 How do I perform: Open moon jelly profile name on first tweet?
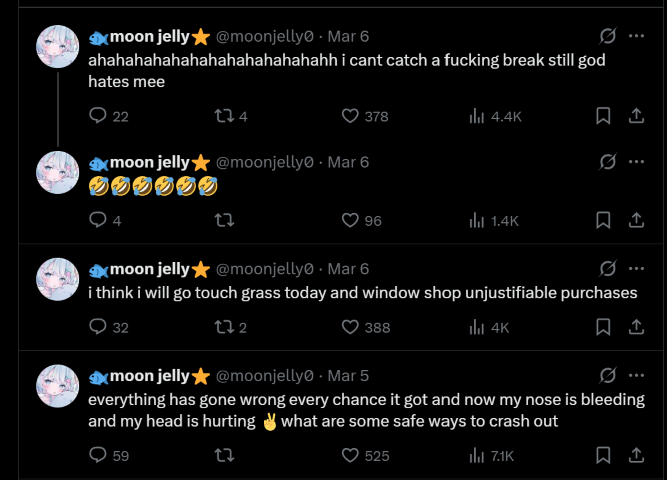click(149, 36)
